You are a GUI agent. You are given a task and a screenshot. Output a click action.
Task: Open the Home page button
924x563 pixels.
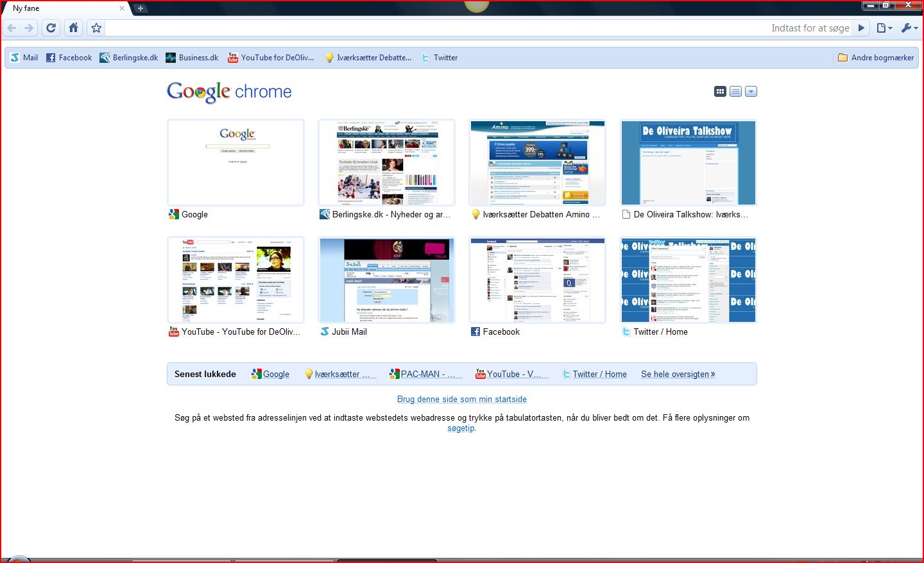(74, 28)
